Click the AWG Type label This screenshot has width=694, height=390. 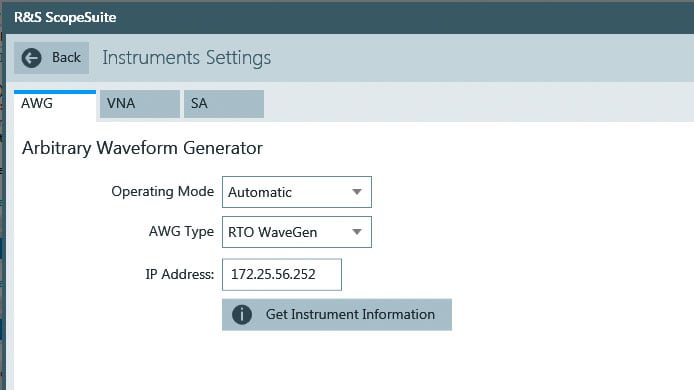point(181,232)
